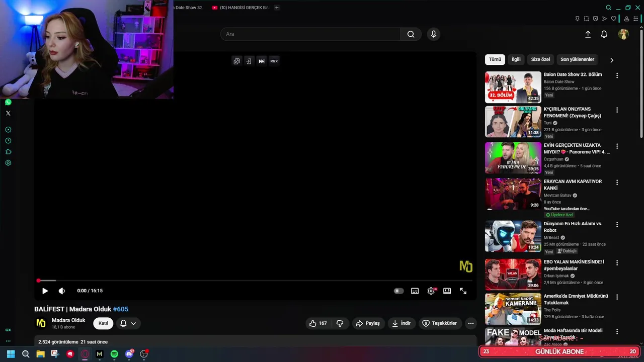Like the video with 167 likes

pos(318,323)
